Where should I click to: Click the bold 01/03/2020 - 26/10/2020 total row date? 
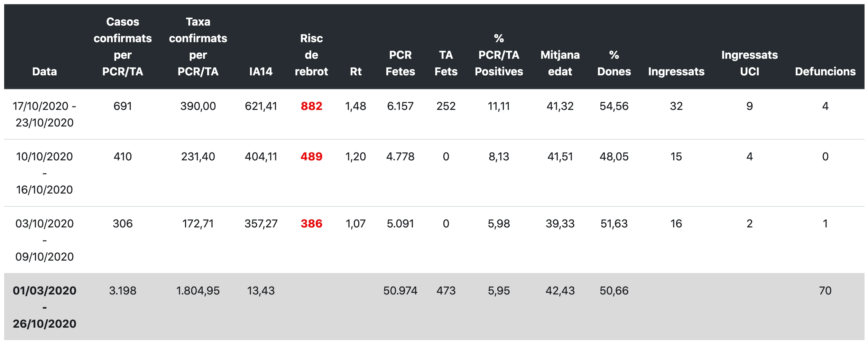[x=44, y=307]
